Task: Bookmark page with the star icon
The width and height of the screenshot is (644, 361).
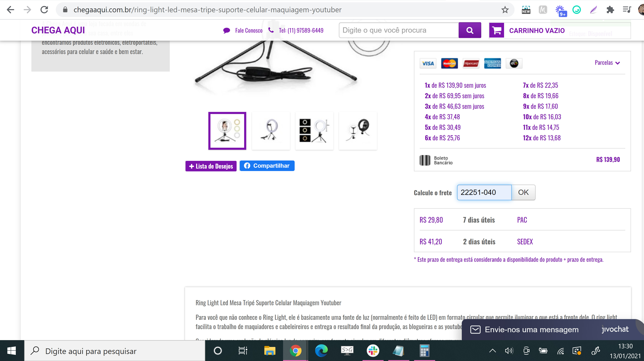Action: click(x=505, y=10)
